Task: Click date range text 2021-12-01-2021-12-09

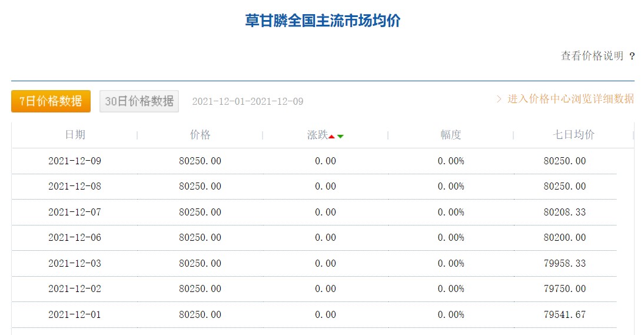Action: [x=248, y=101]
